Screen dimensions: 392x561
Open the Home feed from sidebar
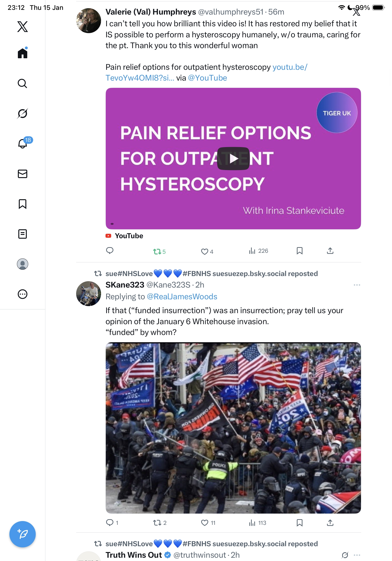[23, 53]
